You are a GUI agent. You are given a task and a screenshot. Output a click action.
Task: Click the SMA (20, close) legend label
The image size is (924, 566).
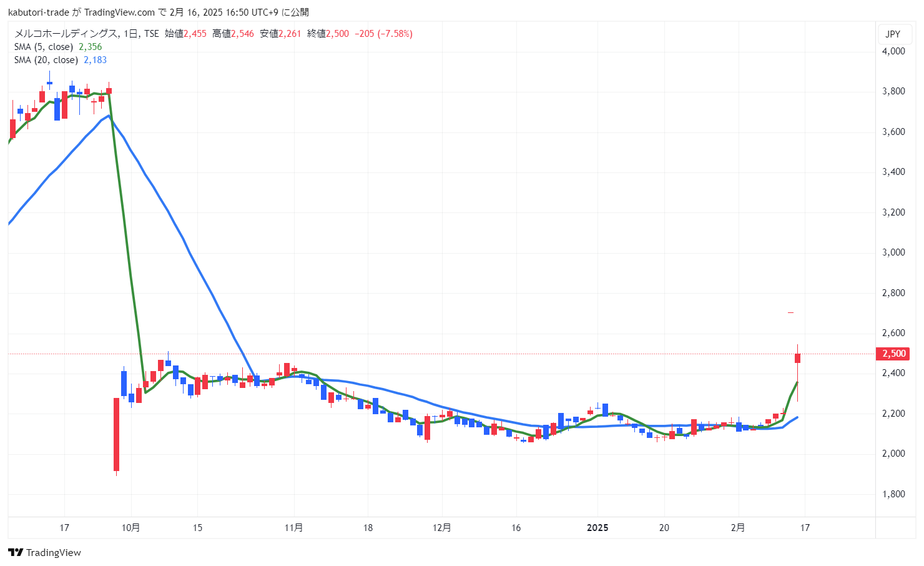click(46, 60)
